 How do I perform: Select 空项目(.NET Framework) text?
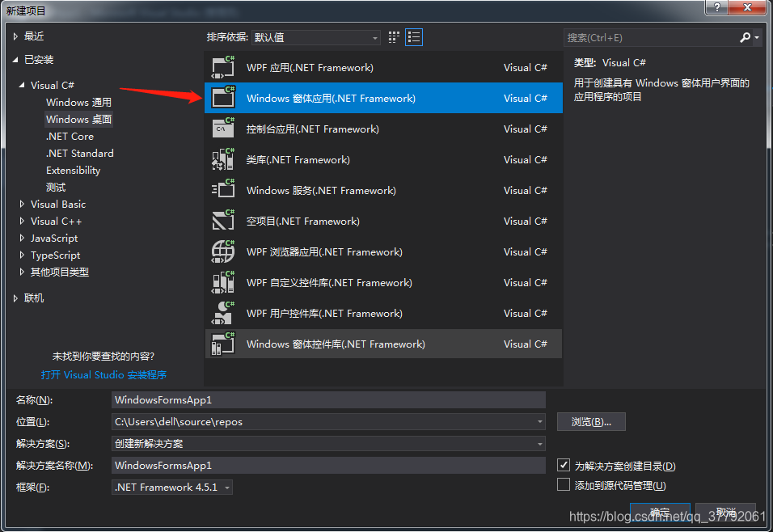tap(303, 221)
